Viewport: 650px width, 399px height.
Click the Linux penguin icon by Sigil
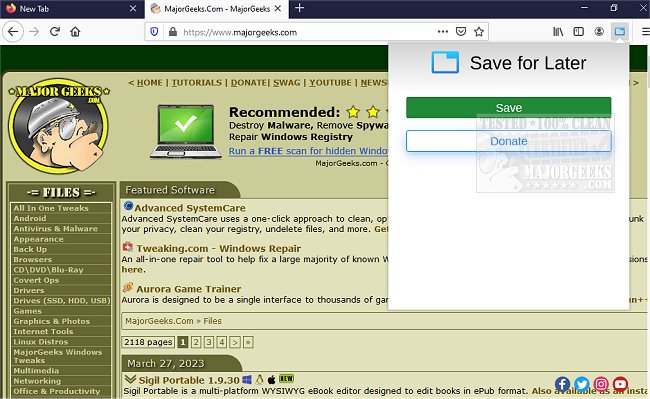(260, 379)
